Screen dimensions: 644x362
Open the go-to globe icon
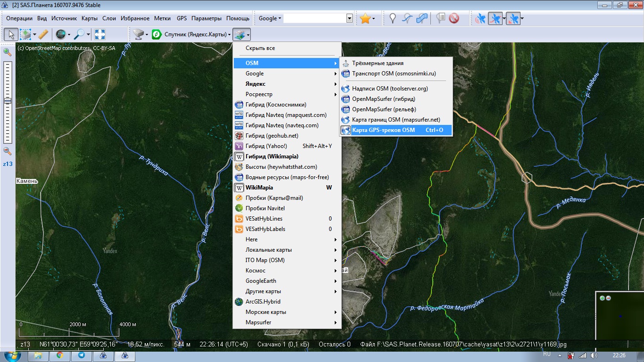click(x=60, y=34)
